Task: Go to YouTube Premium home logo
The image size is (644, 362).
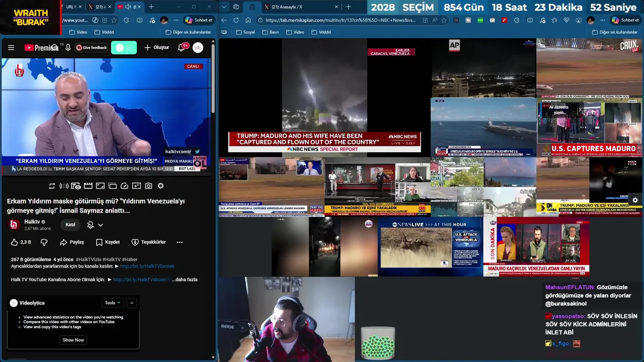Action: [x=41, y=48]
